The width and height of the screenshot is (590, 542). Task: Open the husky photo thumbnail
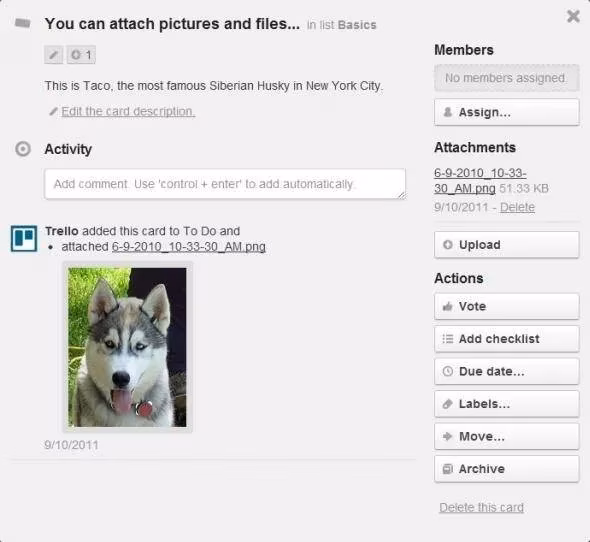coord(127,347)
